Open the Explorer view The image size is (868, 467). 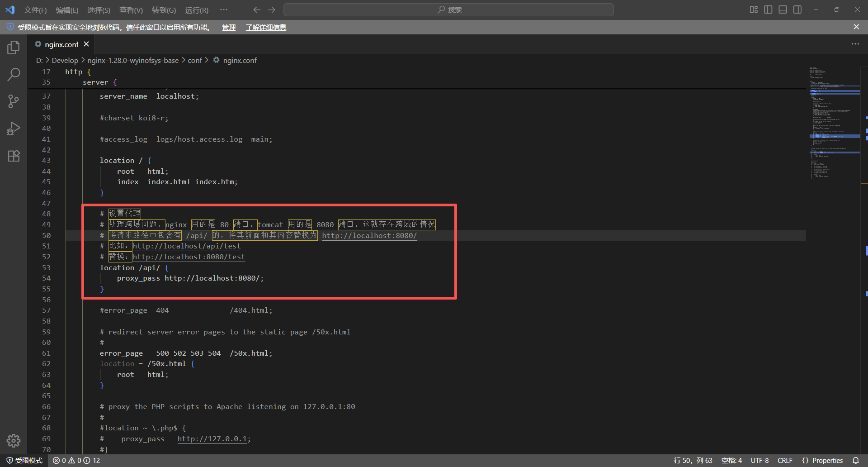click(x=14, y=47)
